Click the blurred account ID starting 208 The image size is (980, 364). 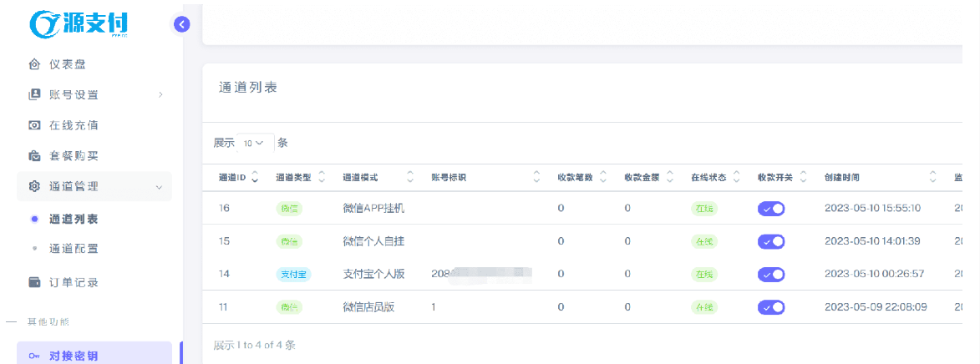click(x=481, y=274)
